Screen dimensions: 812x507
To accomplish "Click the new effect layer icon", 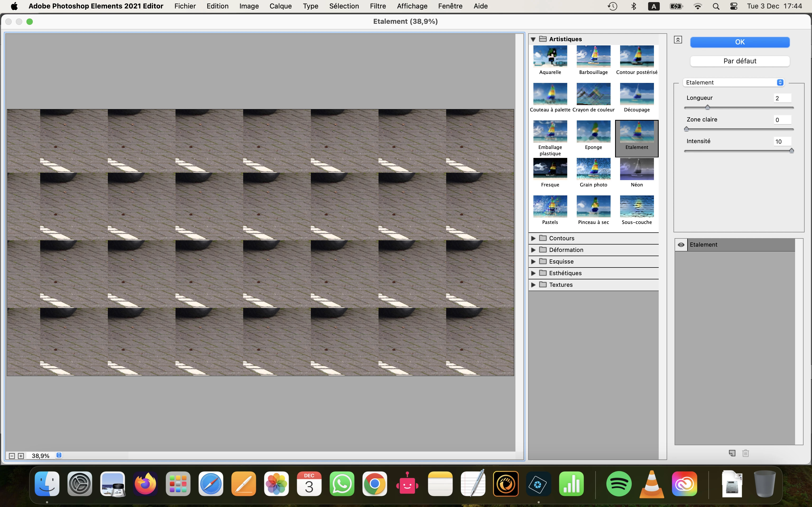I will [x=732, y=453].
